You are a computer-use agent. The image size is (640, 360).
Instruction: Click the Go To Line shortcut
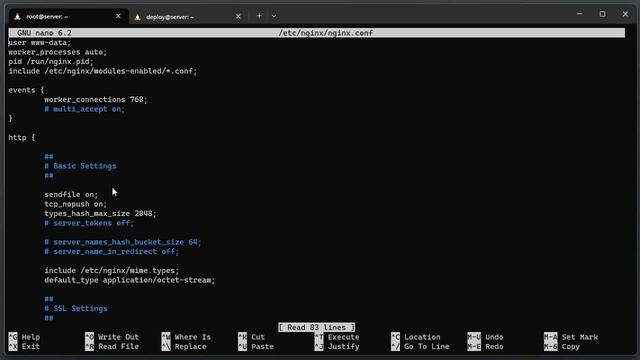[420, 346]
